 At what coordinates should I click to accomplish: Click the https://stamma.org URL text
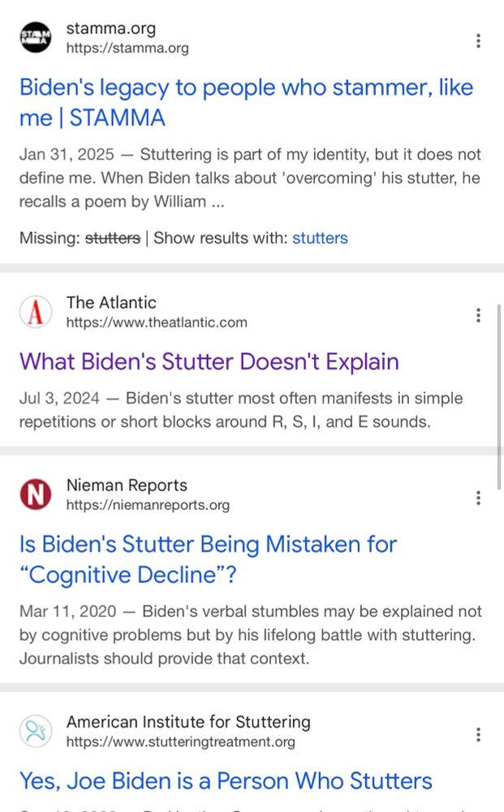coord(127,48)
